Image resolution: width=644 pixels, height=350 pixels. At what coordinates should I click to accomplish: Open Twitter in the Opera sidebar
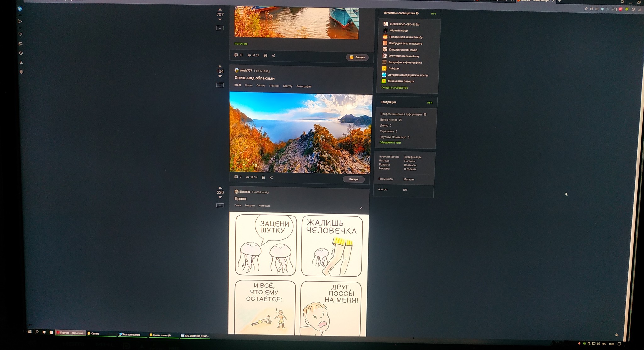[x=19, y=9]
